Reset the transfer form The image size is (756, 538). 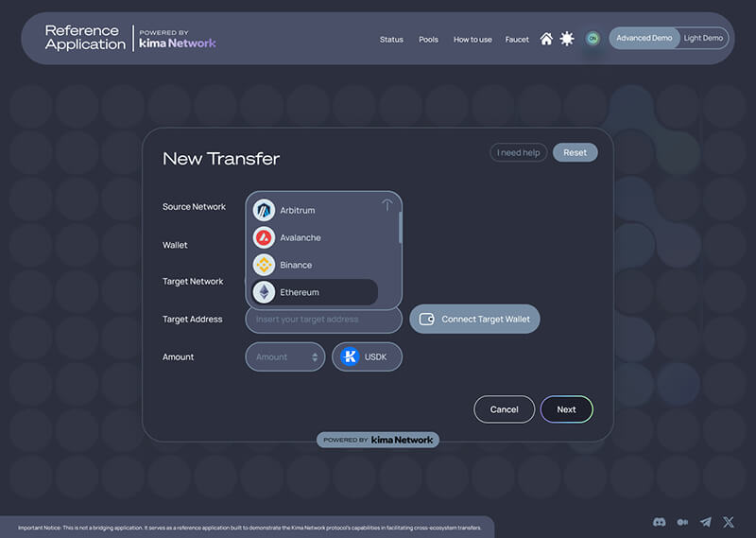[575, 152]
